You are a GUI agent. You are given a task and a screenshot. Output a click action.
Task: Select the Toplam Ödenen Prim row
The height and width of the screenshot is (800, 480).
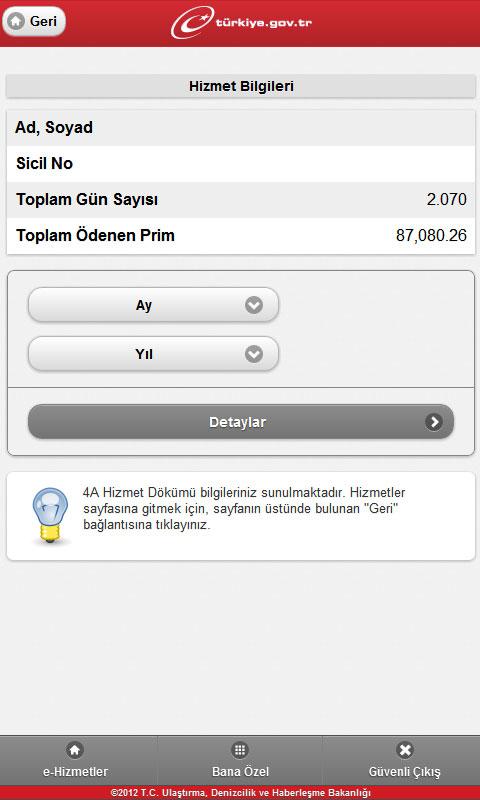(241, 236)
